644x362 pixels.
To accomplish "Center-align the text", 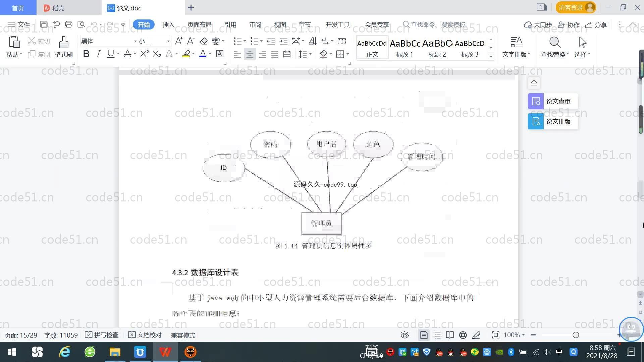I will [x=250, y=54].
